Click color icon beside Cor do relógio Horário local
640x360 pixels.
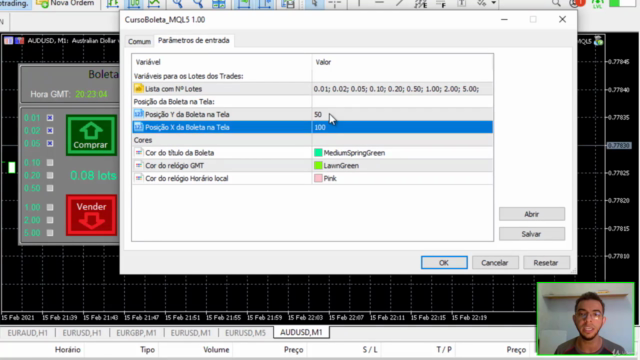tap(138, 178)
